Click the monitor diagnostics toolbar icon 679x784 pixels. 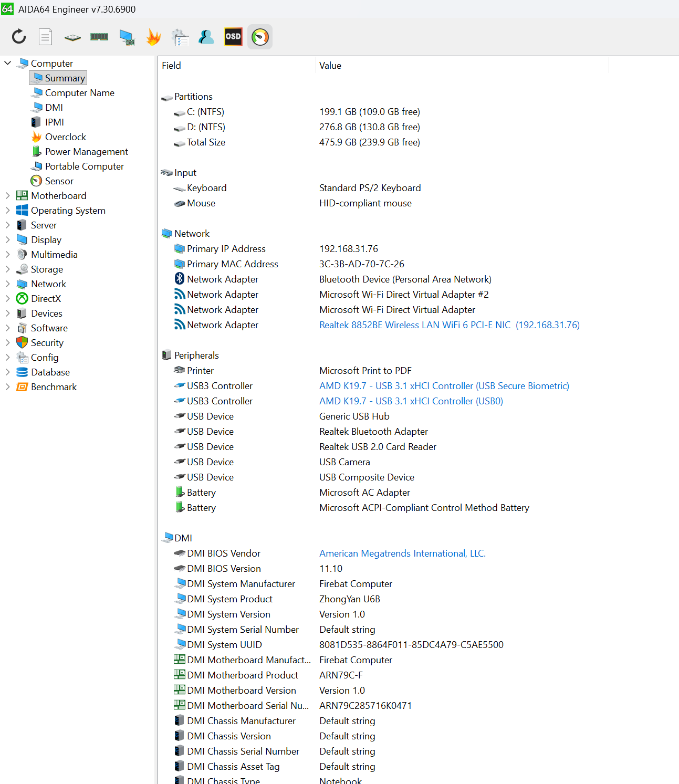pyautogui.click(x=127, y=37)
